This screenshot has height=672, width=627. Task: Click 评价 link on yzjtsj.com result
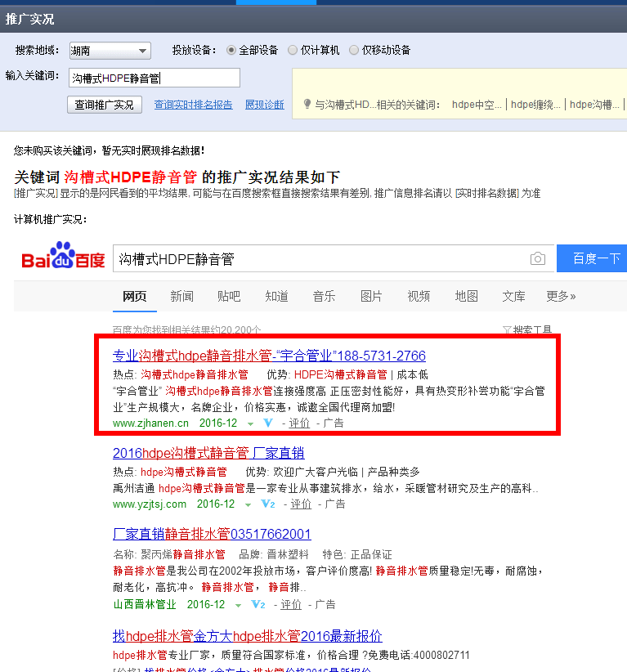[301, 504]
